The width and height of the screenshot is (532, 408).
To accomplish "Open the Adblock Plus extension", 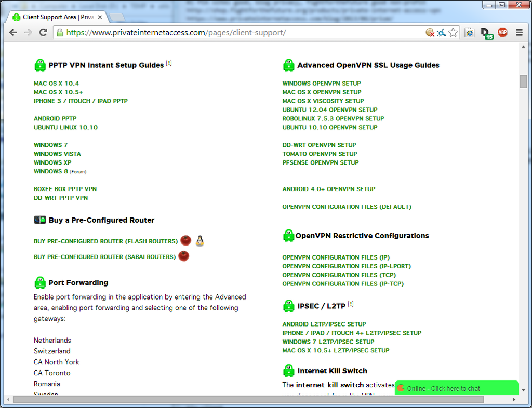I will tap(502, 32).
